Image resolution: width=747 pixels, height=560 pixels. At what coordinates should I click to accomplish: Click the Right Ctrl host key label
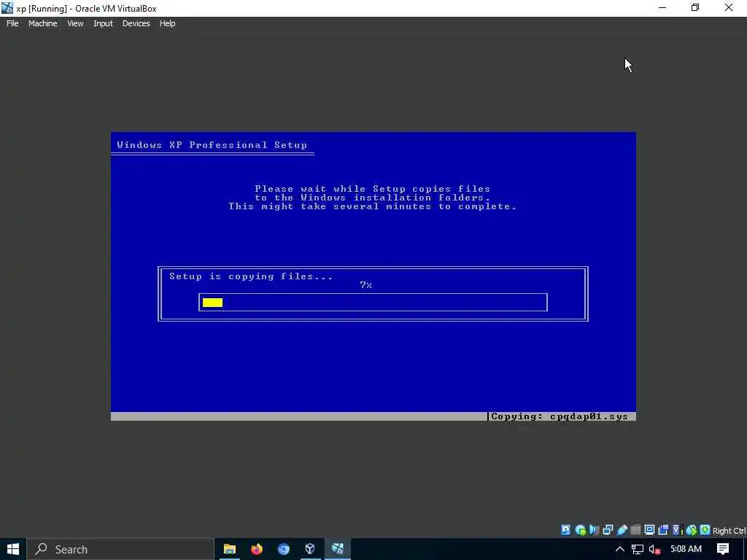pyautogui.click(x=729, y=531)
